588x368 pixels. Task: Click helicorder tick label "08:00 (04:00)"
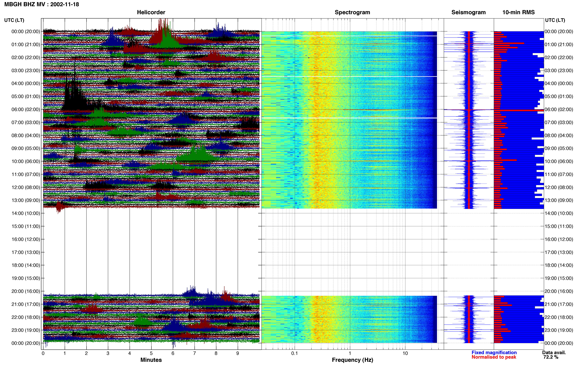click(x=26, y=135)
